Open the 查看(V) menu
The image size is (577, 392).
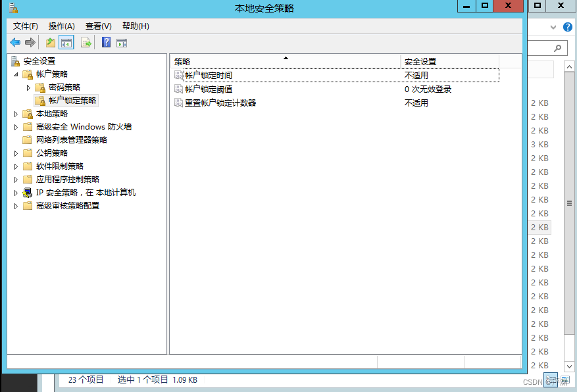[x=98, y=26]
